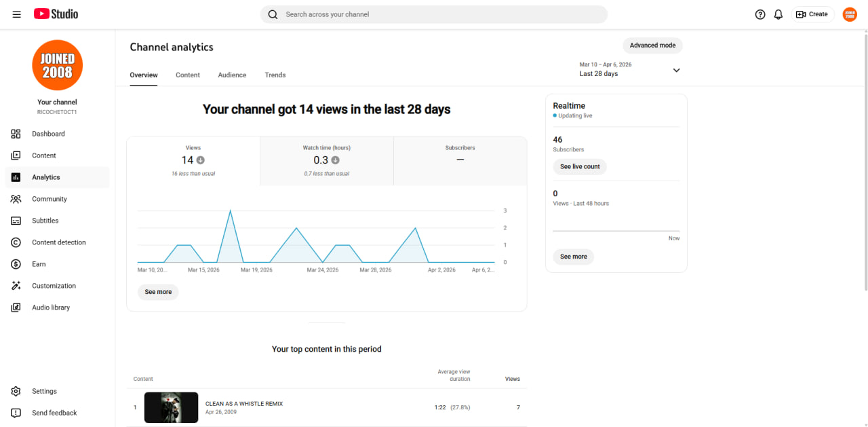868x427 pixels.
Task: Select the Watch time (hours) metric card
Action: [x=326, y=161]
